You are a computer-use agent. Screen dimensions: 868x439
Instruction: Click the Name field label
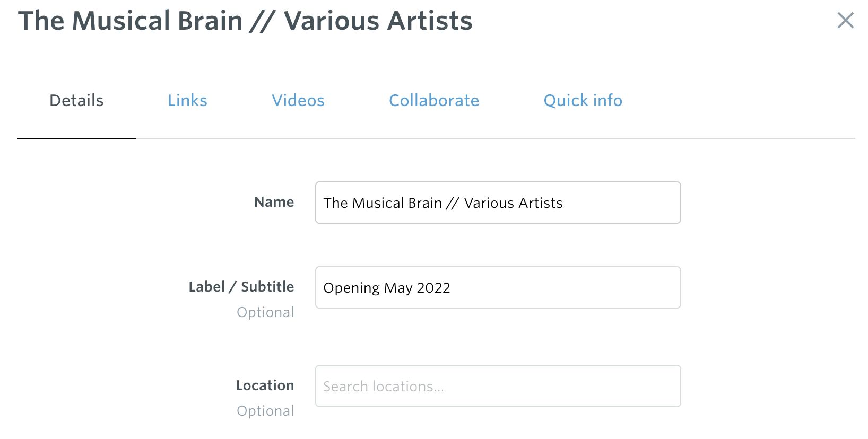click(274, 202)
